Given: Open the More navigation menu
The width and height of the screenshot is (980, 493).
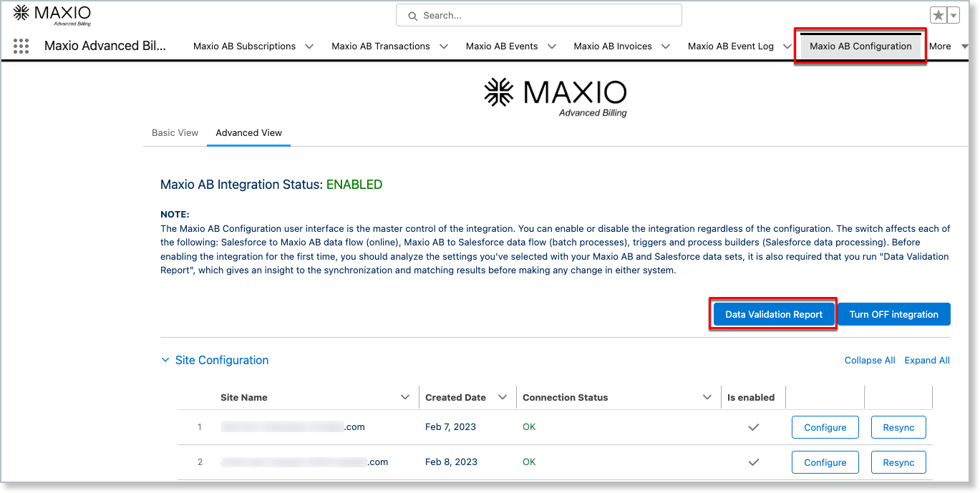Looking at the screenshot, I should point(947,47).
